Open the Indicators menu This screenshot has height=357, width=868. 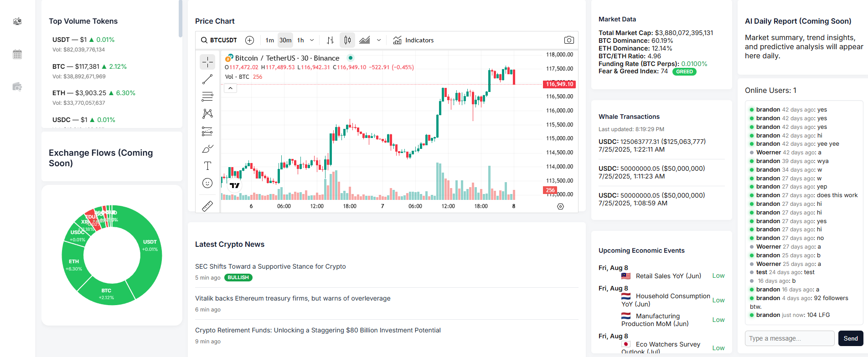(x=413, y=40)
